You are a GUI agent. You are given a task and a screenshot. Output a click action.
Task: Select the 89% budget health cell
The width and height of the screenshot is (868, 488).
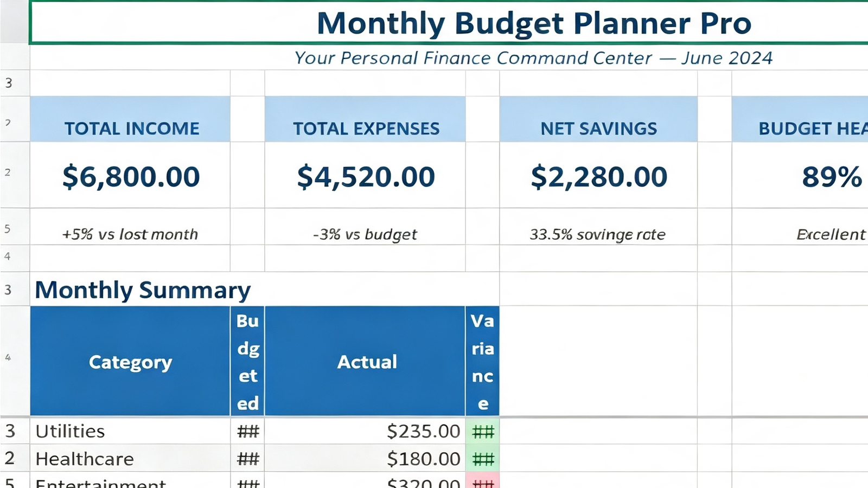800,175
